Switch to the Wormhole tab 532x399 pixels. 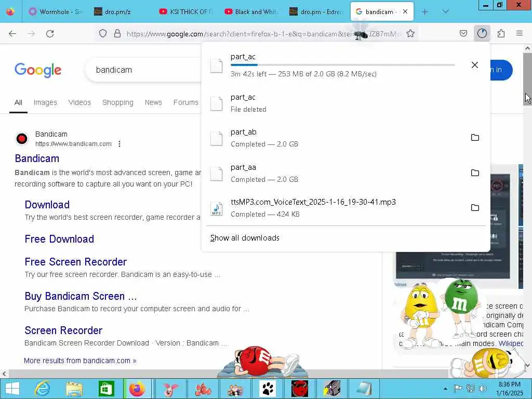point(56,11)
